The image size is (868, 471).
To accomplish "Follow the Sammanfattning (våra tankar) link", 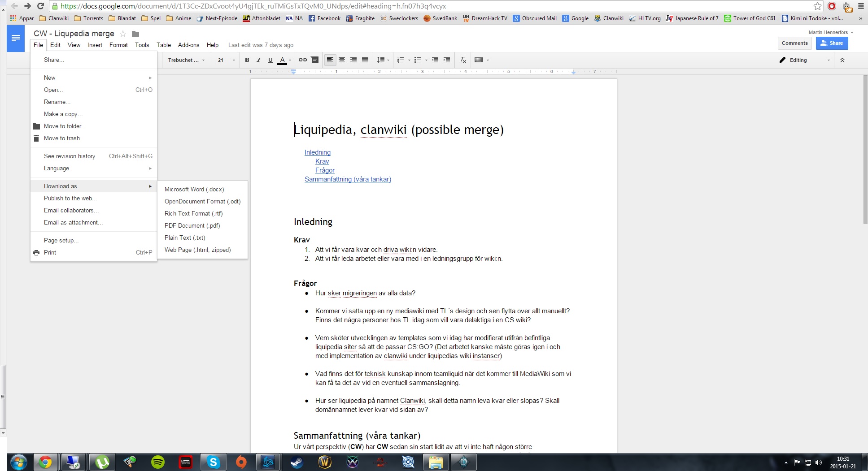I will click(x=348, y=179).
